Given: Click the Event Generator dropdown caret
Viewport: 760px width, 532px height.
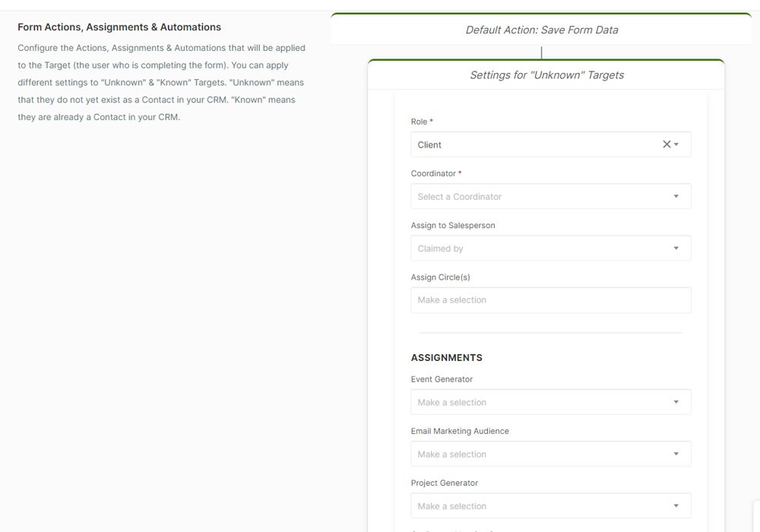Looking at the screenshot, I should tap(676, 402).
